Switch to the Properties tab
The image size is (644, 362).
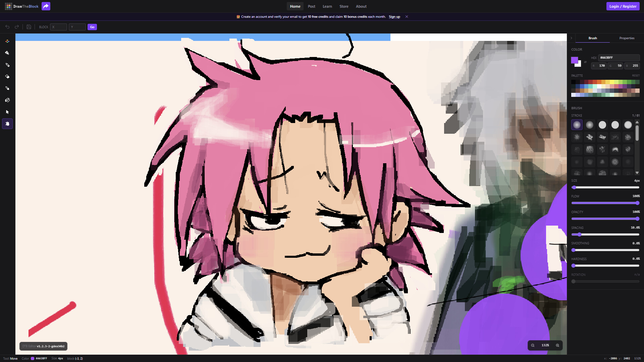627,38
